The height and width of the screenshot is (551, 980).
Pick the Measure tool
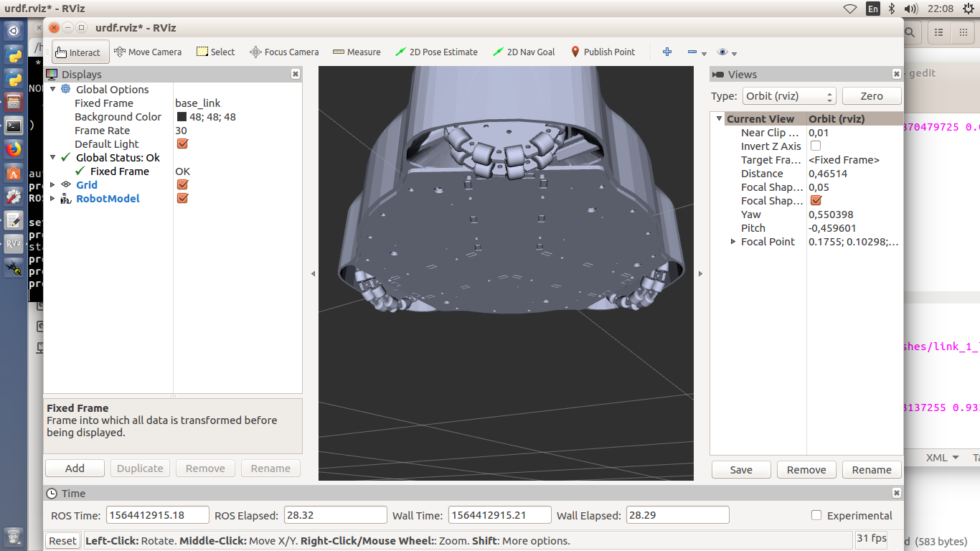tap(357, 52)
